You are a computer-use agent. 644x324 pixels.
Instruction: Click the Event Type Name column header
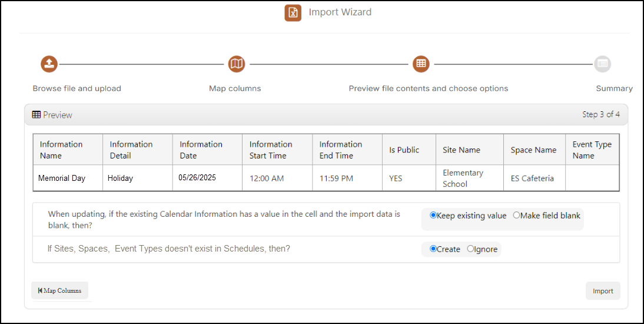pyautogui.click(x=592, y=150)
